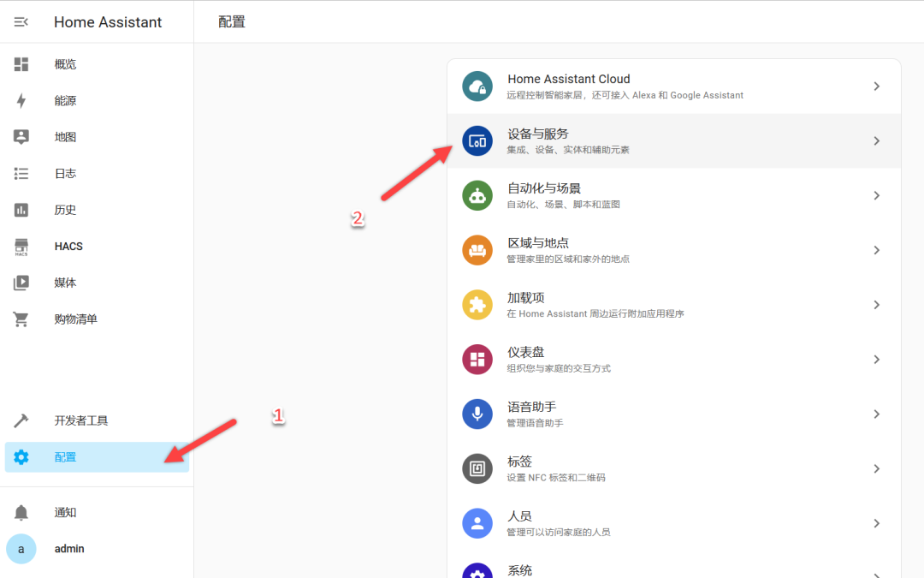This screenshot has width=924, height=578.
Task: Open the 仪表盘 dashboard icon
Action: click(477, 359)
